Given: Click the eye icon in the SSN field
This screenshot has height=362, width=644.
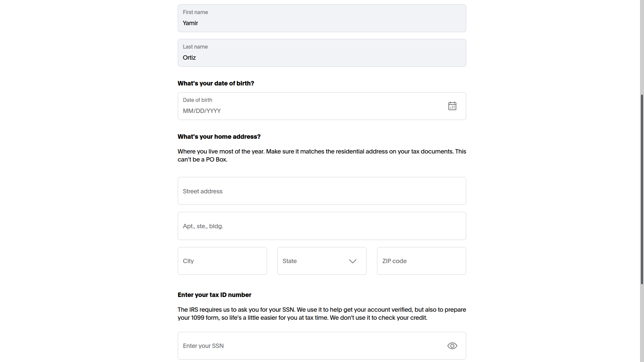Looking at the screenshot, I should click(x=452, y=346).
